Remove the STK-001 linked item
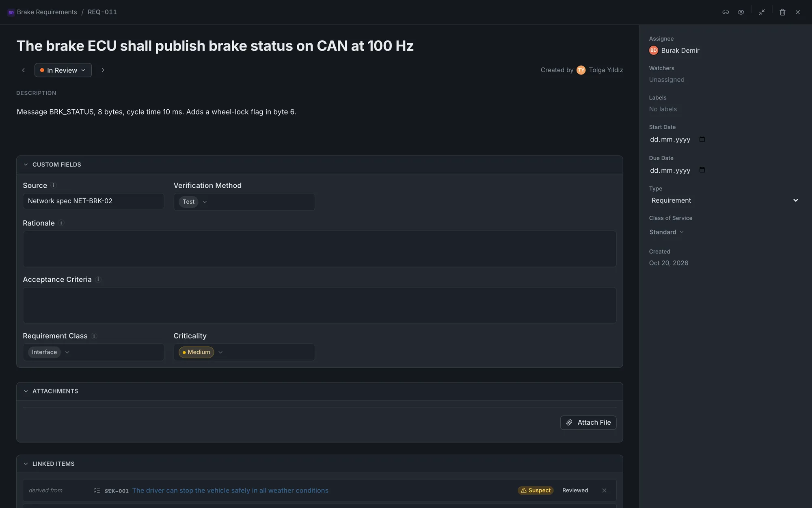The height and width of the screenshot is (508, 812). [604, 491]
